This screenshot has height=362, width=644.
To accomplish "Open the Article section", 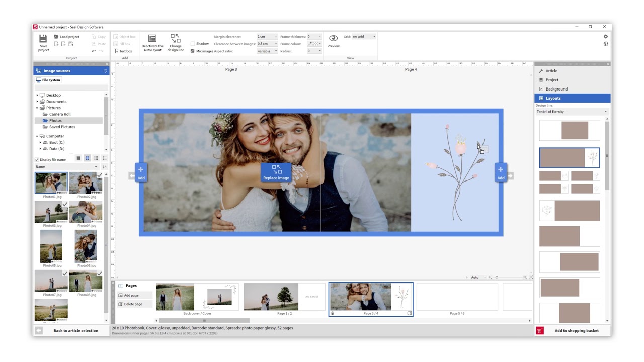I will coord(572,71).
